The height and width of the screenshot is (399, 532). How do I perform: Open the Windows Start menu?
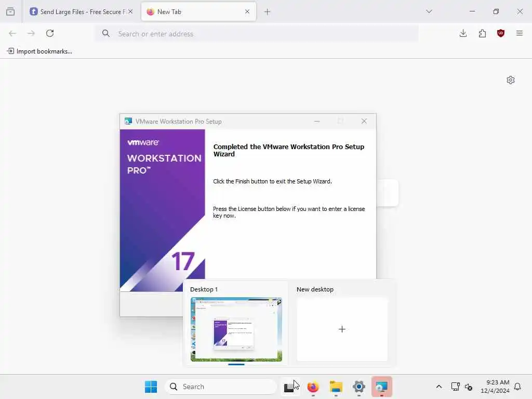tap(151, 387)
